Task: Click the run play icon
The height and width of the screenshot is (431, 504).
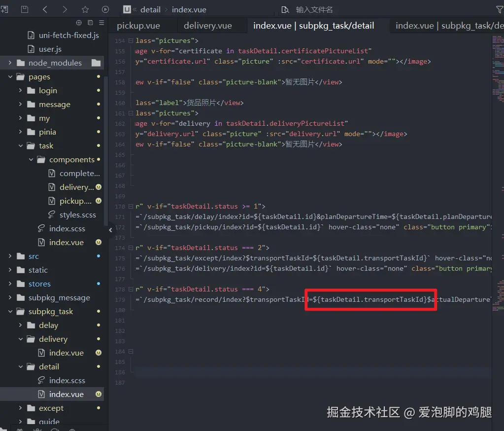Action: pos(105,9)
